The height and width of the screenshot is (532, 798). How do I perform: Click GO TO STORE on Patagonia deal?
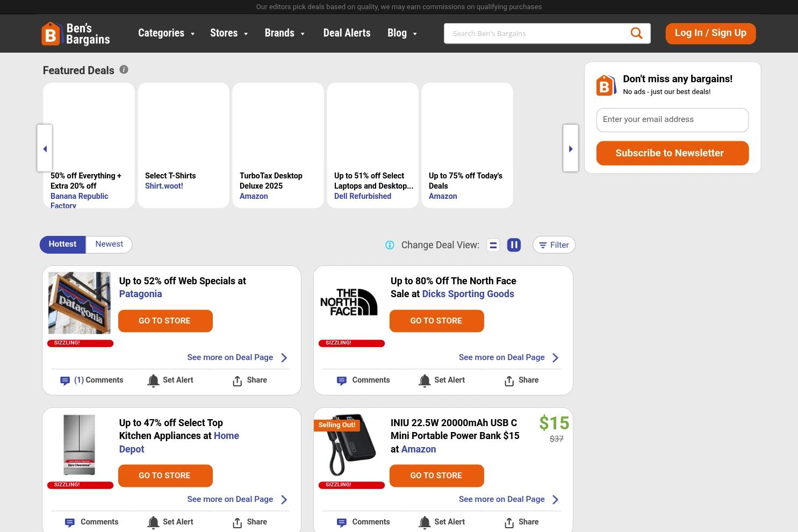[165, 321]
